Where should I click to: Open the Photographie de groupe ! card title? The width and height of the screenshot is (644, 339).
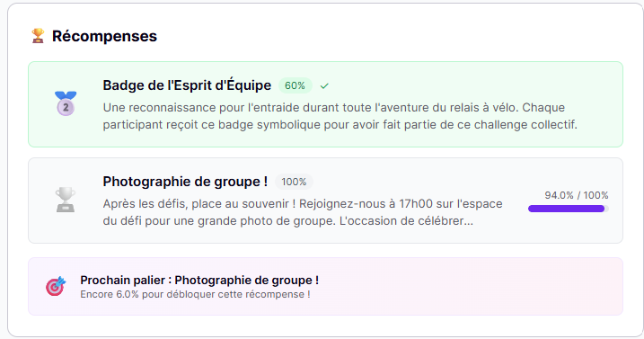(x=185, y=182)
